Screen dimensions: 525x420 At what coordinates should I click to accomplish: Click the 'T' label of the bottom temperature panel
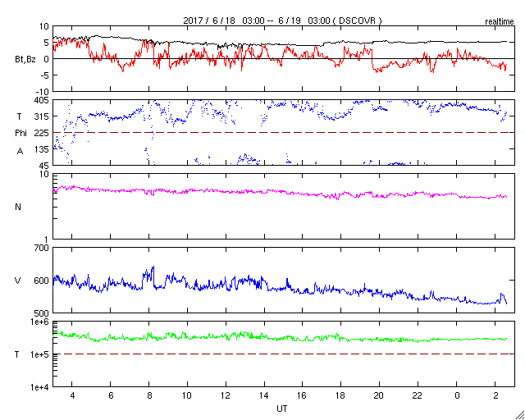[x=17, y=354]
